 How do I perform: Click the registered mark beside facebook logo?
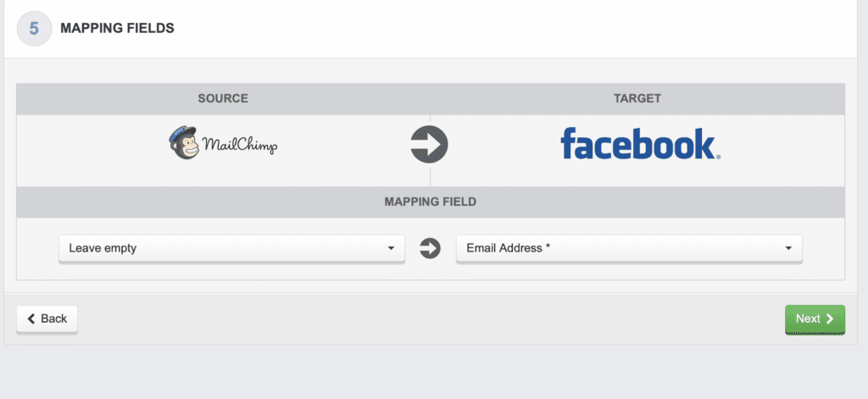[x=718, y=158]
